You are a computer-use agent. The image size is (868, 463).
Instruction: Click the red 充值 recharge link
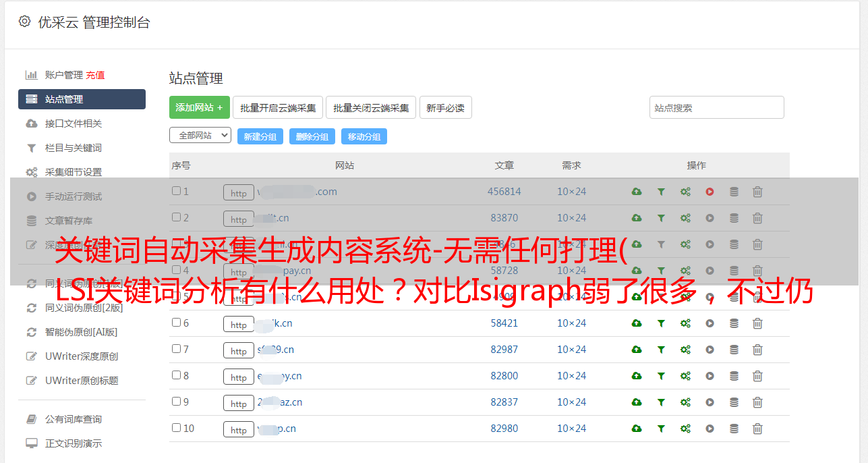point(95,75)
